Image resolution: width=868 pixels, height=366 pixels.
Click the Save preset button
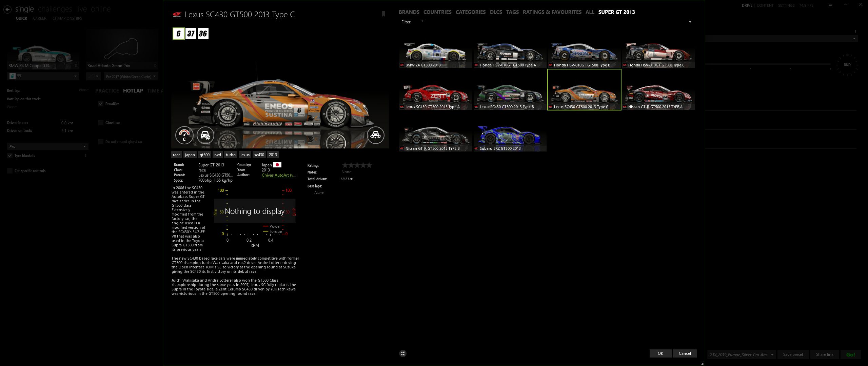(793, 354)
